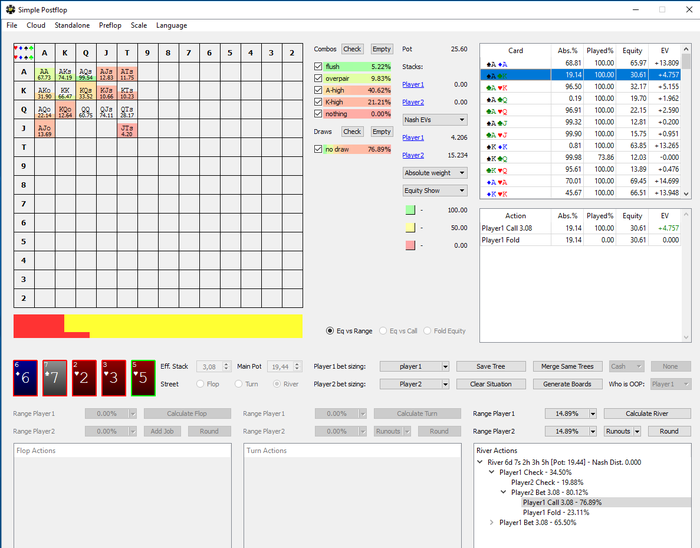Click Merge Same Trees button

pyautogui.click(x=567, y=366)
